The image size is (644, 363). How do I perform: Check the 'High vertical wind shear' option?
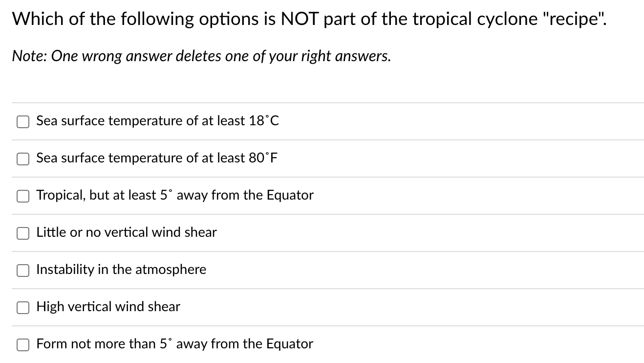[23, 307]
